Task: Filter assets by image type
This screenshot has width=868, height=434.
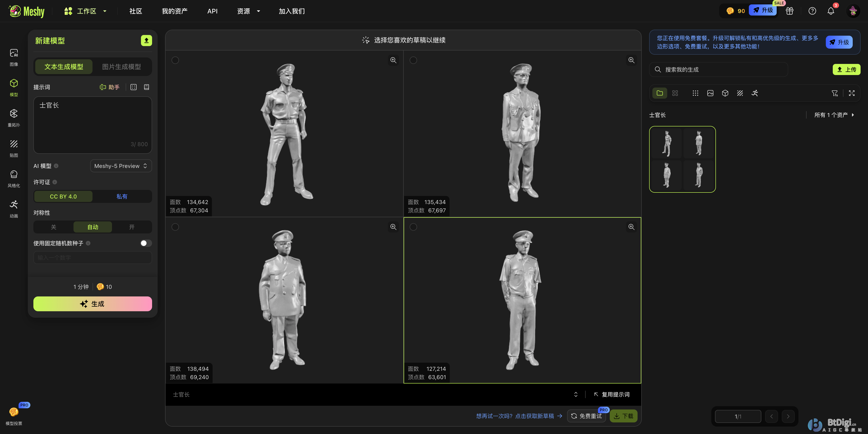Action: (x=710, y=93)
